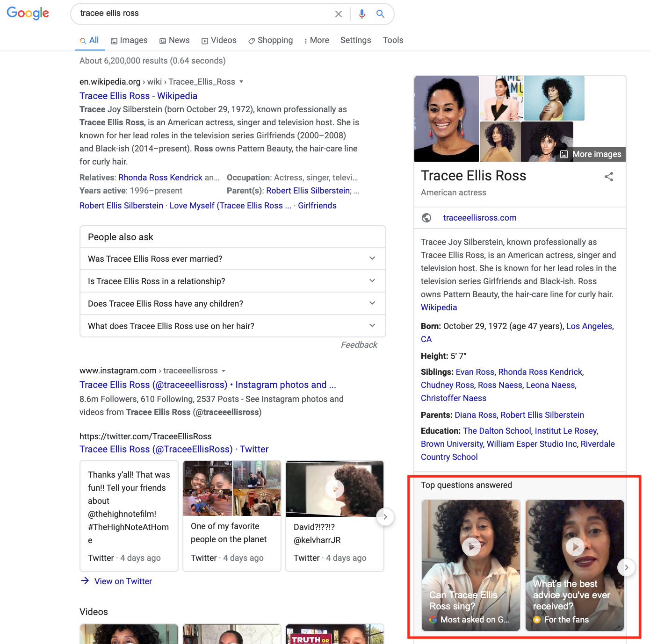Image resolution: width=650 pixels, height=644 pixels.
Task: Expand 'Is Tracee Ellis Ross in a relationship?'
Action: (x=233, y=281)
